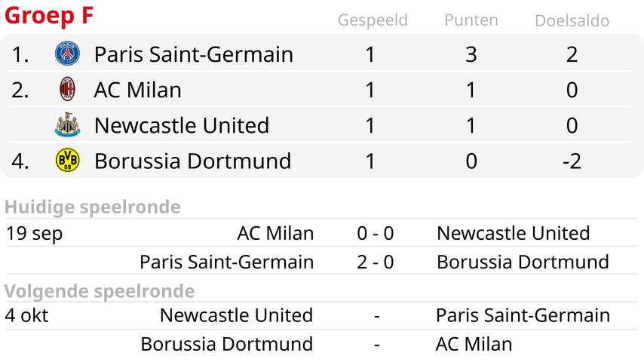This screenshot has width=644, height=362.
Task: Open the Groep F heading
Action: 49,16
